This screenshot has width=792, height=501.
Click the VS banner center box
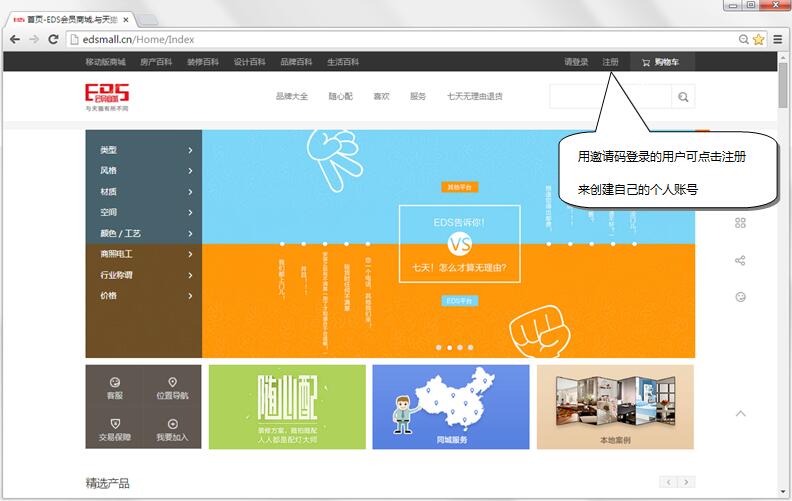tap(459, 243)
